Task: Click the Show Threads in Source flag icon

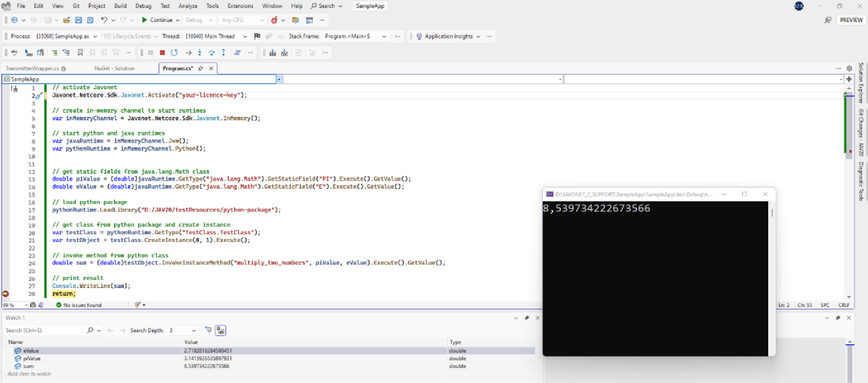Action: point(257,36)
